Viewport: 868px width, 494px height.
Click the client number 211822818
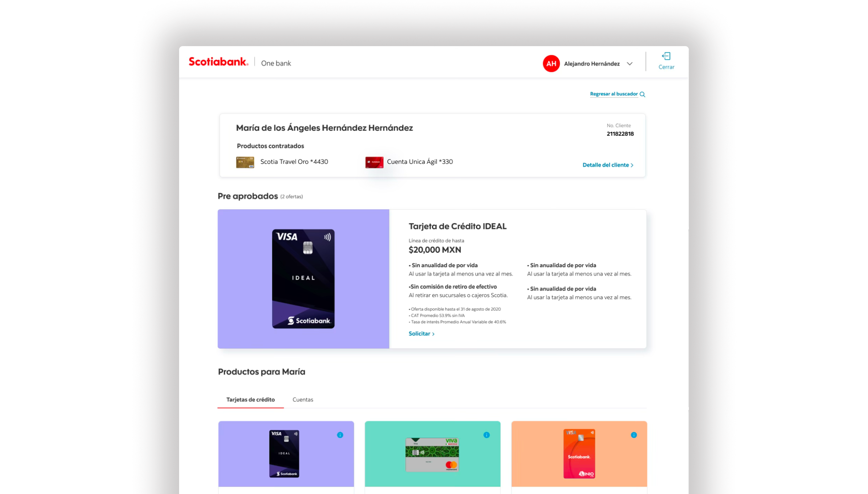620,134
